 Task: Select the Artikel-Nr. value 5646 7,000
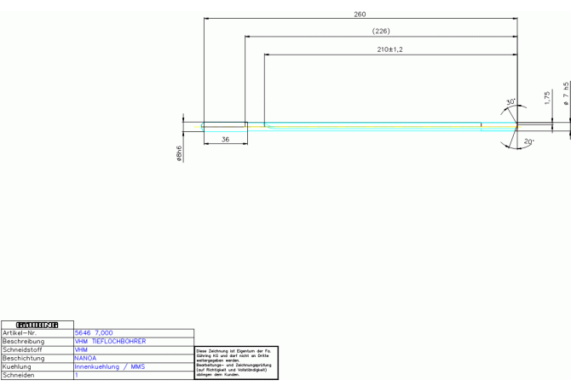tap(94, 333)
